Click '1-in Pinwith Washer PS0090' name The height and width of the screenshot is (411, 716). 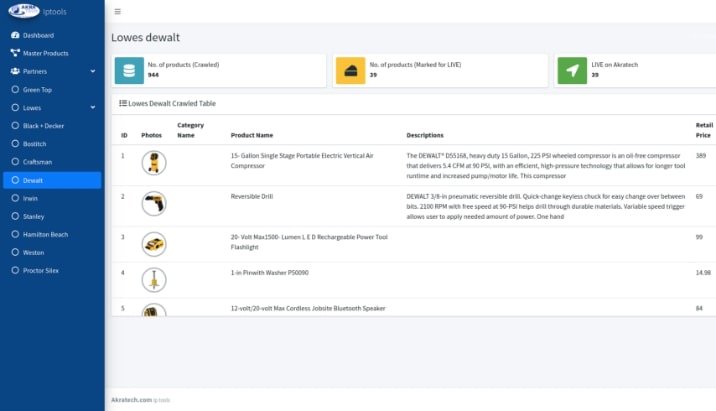click(x=269, y=273)
